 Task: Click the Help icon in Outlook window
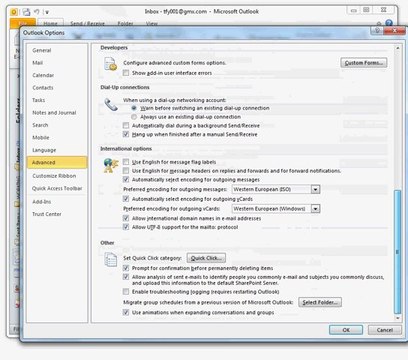(x=389, y=23)
